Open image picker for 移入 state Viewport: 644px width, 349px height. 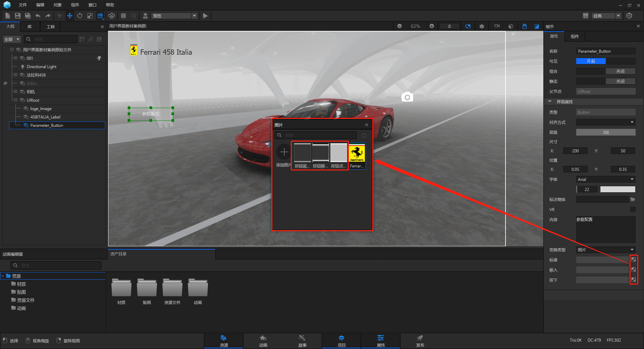(634, 270)
